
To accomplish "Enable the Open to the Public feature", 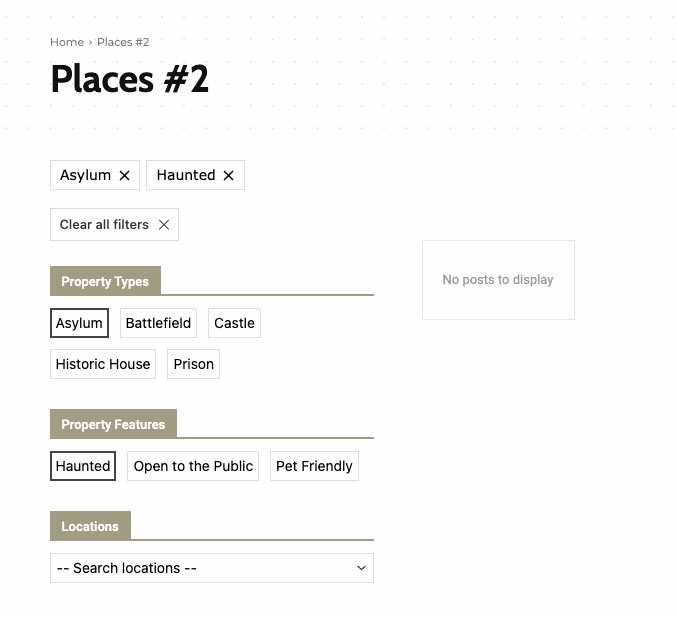I will (193, 466).
